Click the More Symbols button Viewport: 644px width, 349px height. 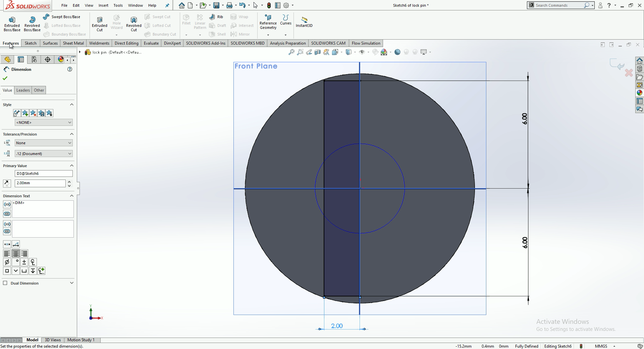tap(42, 271)
